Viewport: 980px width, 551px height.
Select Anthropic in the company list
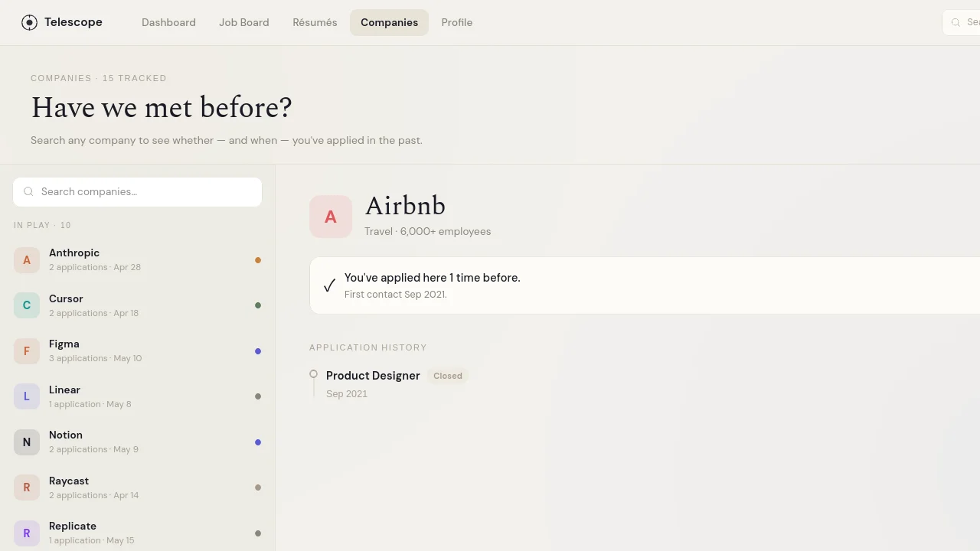[x=138, y=260]
